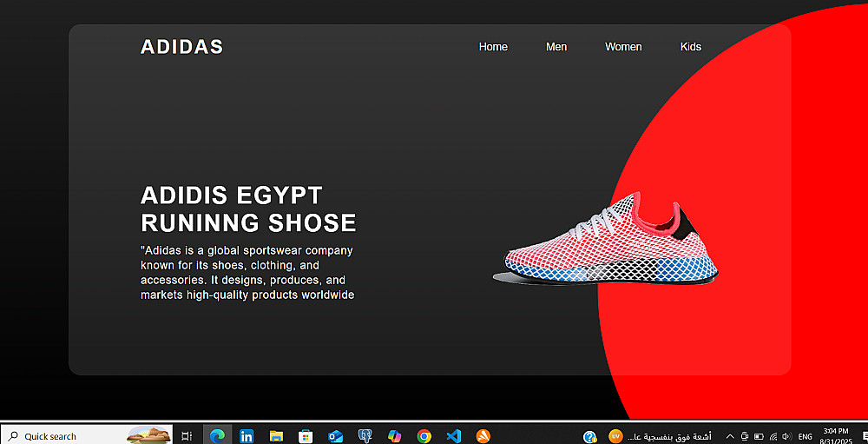
Task: Click the Task View taskbar button
Action: 187,436
